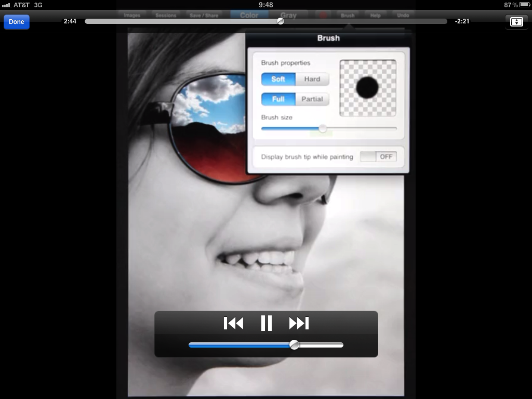Click the volume slider knob
532x399 pixels.
tap(294, 344)
